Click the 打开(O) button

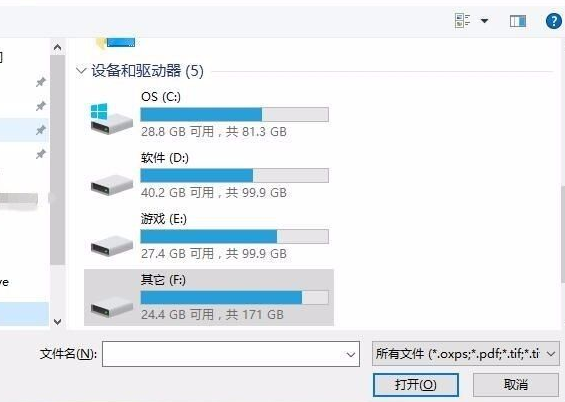(415, 385)
